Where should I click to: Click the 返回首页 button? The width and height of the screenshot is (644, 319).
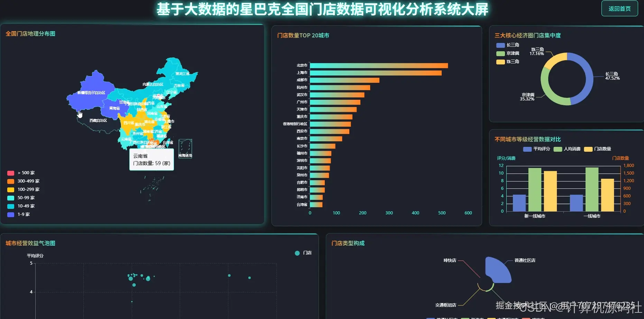click(619, 8)
